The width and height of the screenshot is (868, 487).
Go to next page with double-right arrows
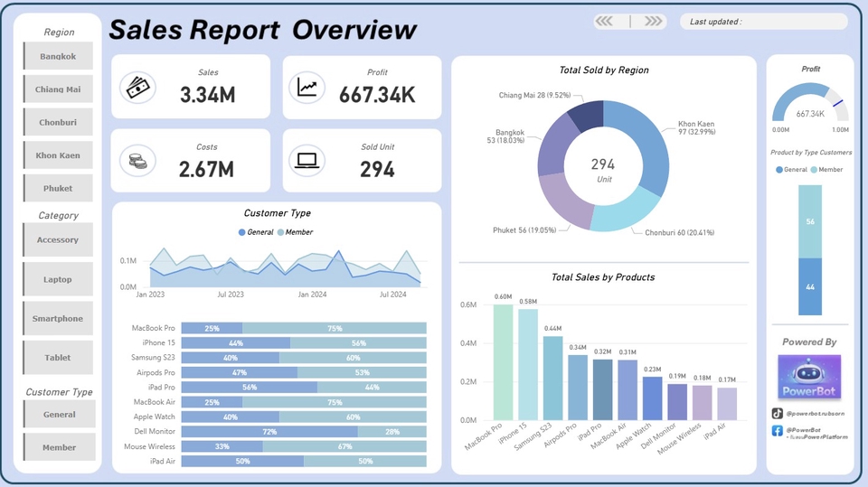click(x=653, y=21)
